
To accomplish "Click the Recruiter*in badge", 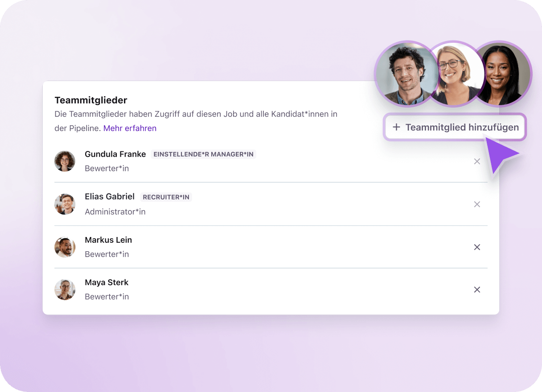I will (x=166, y=197).
